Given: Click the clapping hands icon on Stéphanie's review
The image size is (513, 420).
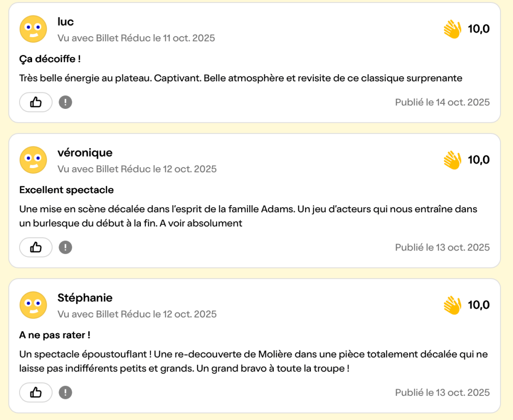Looking at the screenshot, I should 452,305.
